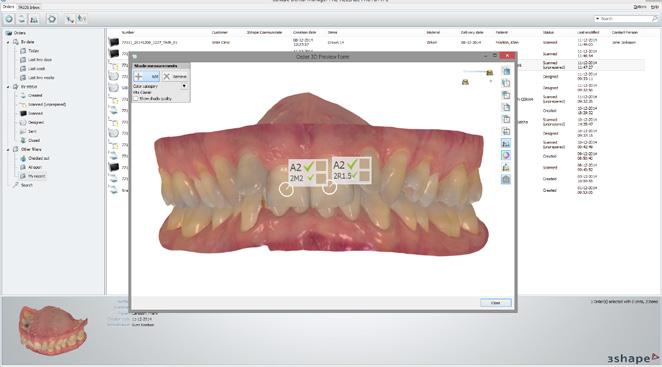Image resolution: width=662 pixels, height=367 pixels.
Task: Click the color swatch beside 2R1.5 label
Action: (x=364, y=177)
